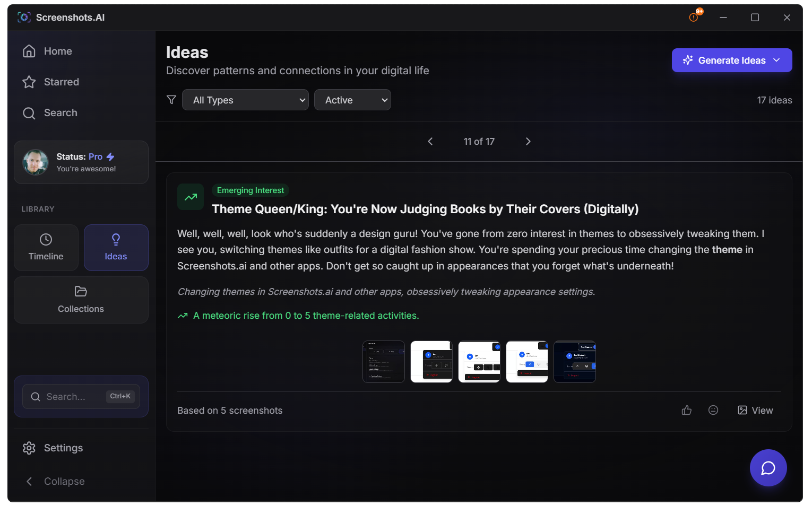This screenshot has width=812, height=506.
Task: Go to the next idea
Action: [x=528, y=141]
